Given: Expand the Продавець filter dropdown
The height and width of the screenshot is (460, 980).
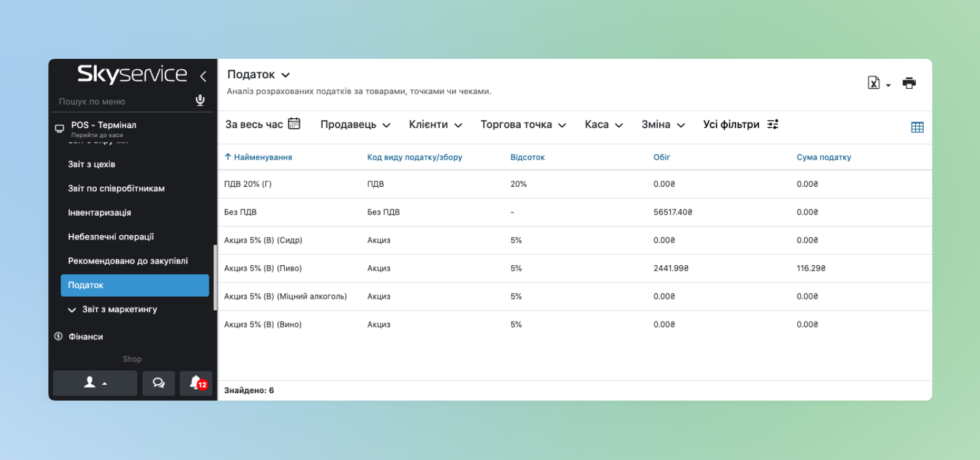Looking at the screenshot, I should click(x=355, y=125).
